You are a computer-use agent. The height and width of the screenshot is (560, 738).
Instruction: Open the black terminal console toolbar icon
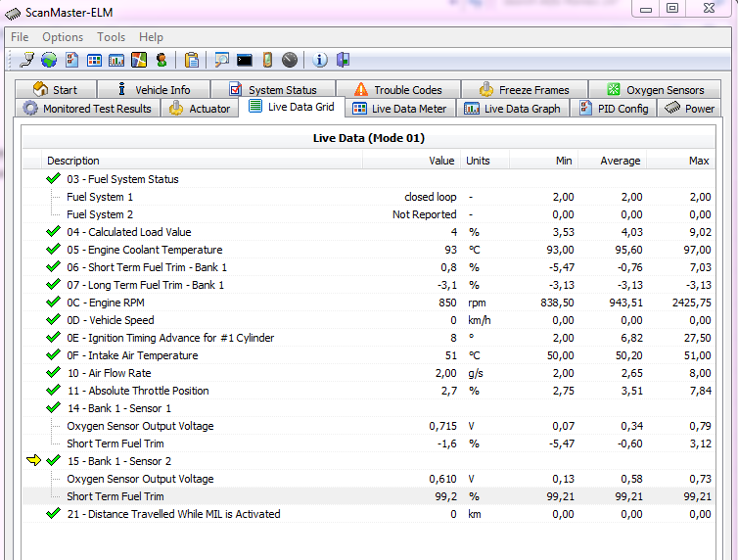(x=245, y=61)
